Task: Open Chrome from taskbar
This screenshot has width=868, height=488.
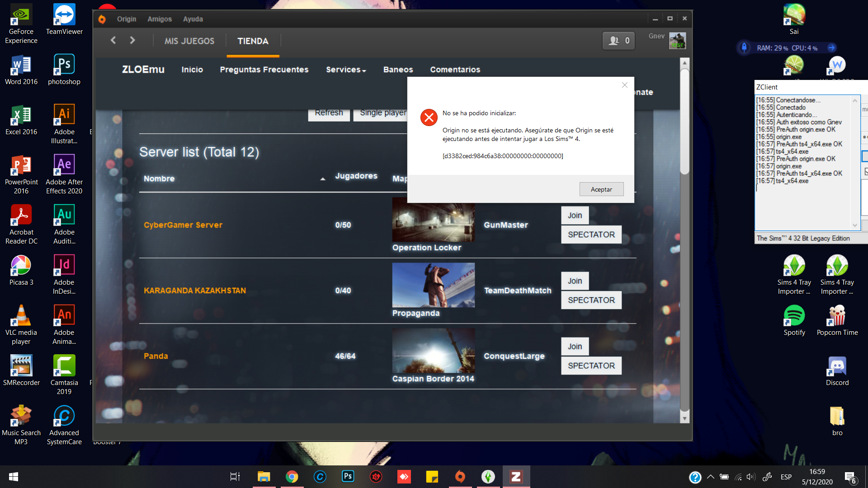Action: (292, 477)
